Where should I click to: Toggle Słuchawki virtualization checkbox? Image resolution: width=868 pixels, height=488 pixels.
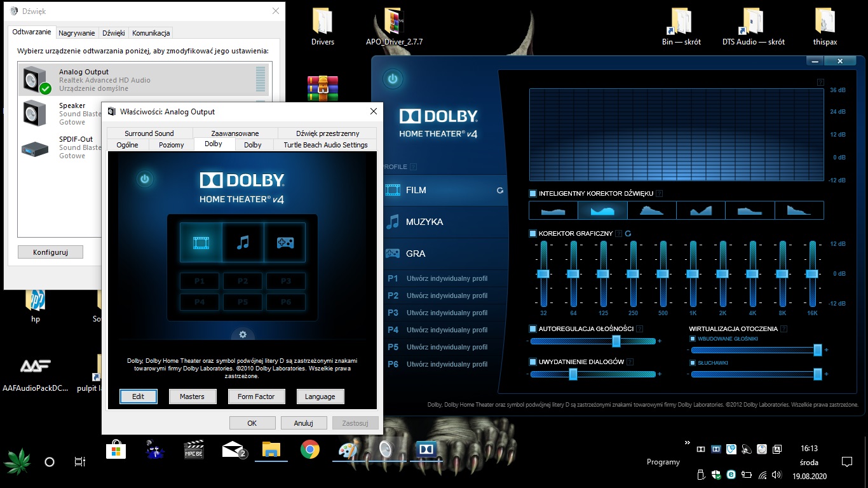point(693,363)
